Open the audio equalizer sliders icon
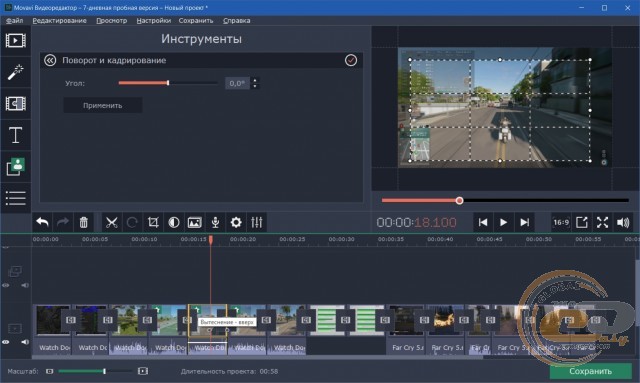Screen dimensions: 640x383 tap(257, 223)
